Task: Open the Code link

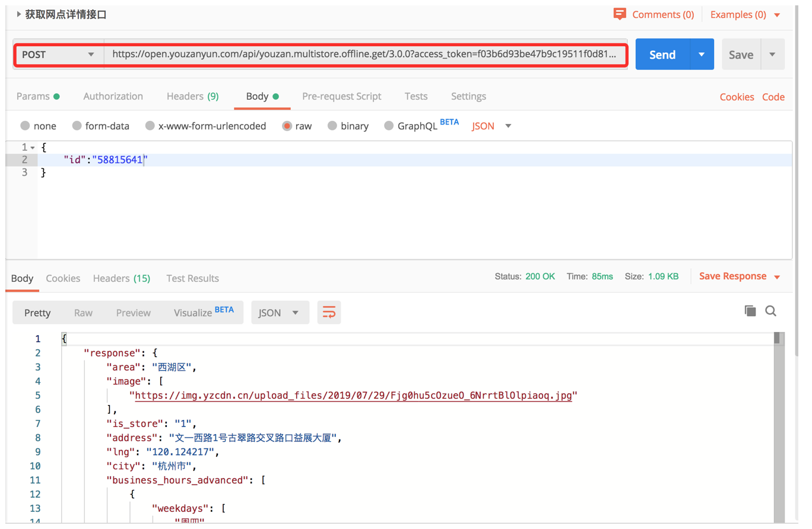Action: (773, 97)
